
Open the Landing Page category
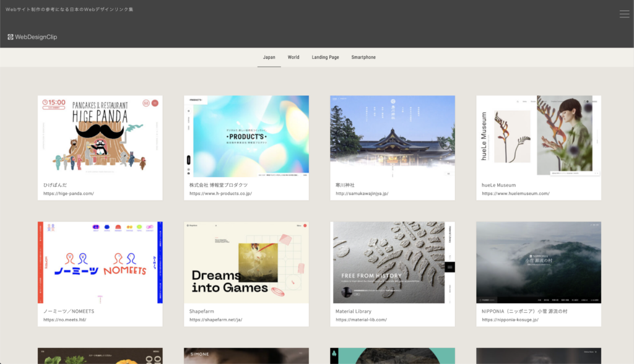click(x=325, y=57)
